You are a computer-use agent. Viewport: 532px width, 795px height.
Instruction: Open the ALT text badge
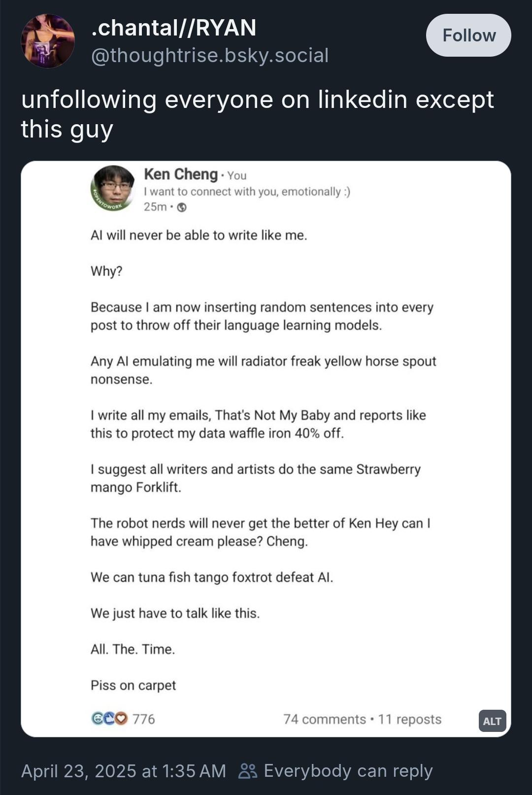coord(492,721)
